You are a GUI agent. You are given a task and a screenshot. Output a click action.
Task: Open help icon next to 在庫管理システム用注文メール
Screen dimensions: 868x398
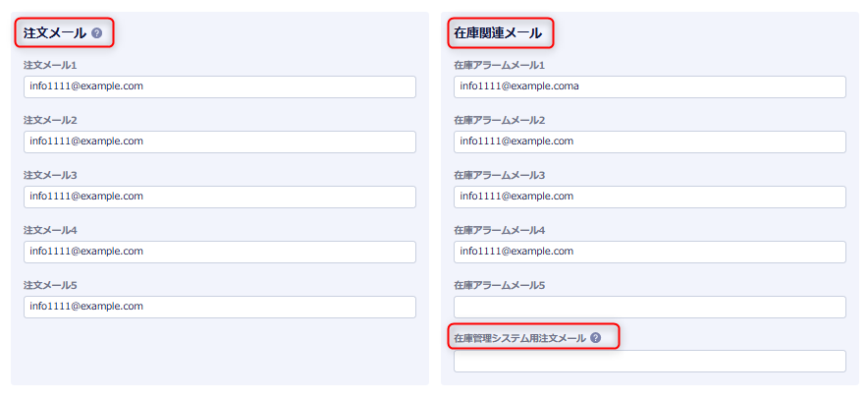coord(595,338)
